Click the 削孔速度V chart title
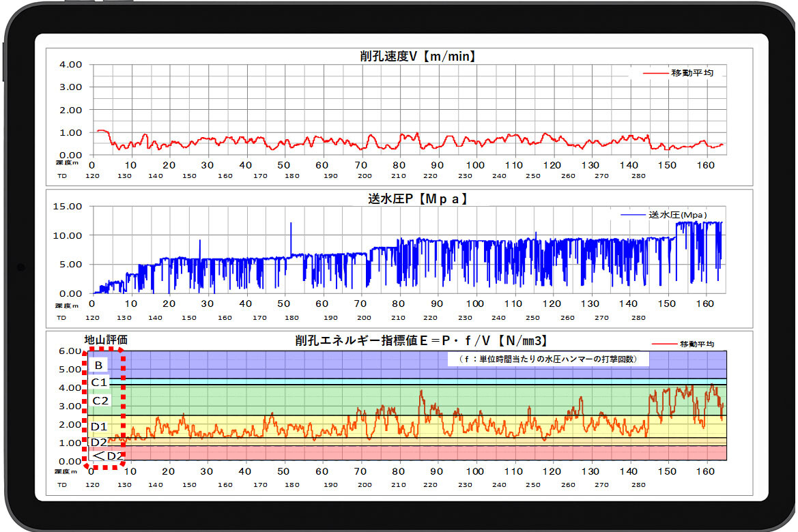The width and height of the screenshot is (798, 532). click(418, 57)
